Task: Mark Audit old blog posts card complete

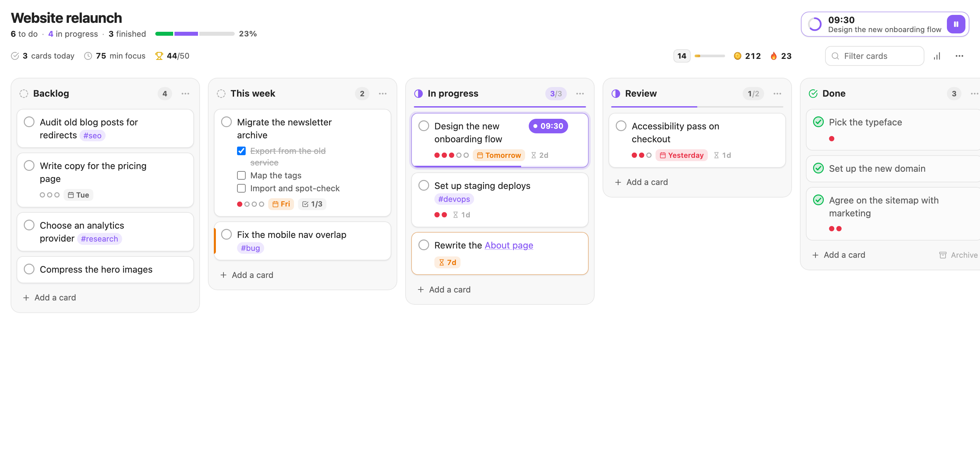Action: pyautogui.click(x=29, y=122)
